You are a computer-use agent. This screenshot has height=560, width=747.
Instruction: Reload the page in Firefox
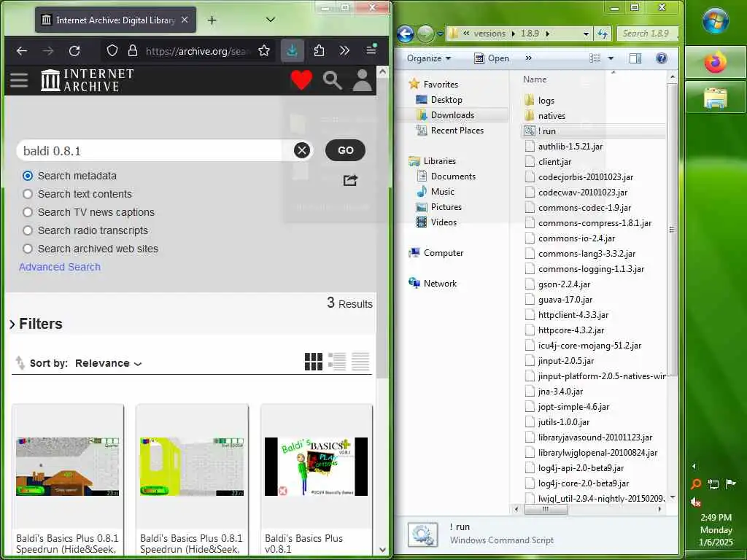[x=74, y=50]
